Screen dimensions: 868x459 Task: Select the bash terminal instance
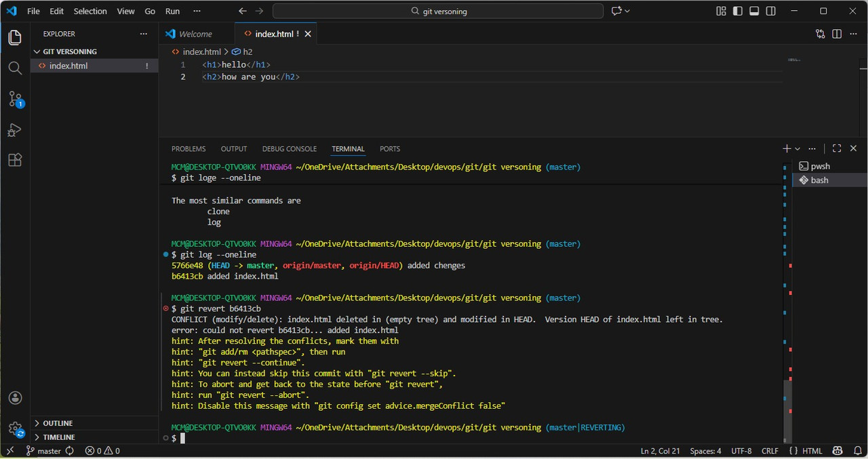point(829,180)
